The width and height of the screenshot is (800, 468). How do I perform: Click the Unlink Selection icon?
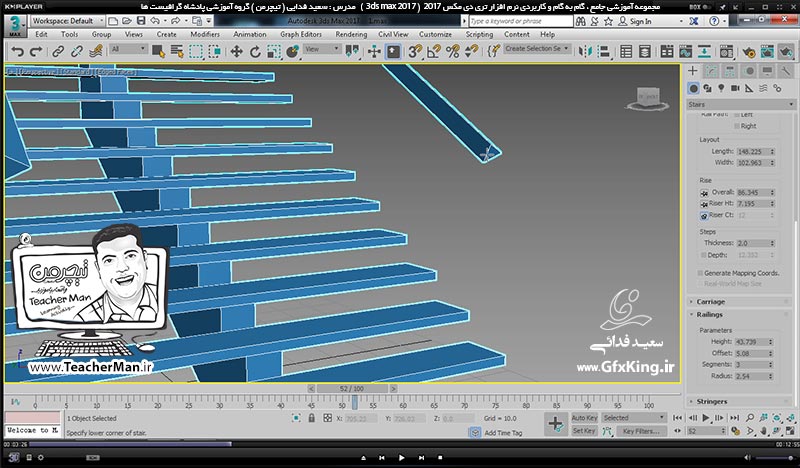coord(77,52)
